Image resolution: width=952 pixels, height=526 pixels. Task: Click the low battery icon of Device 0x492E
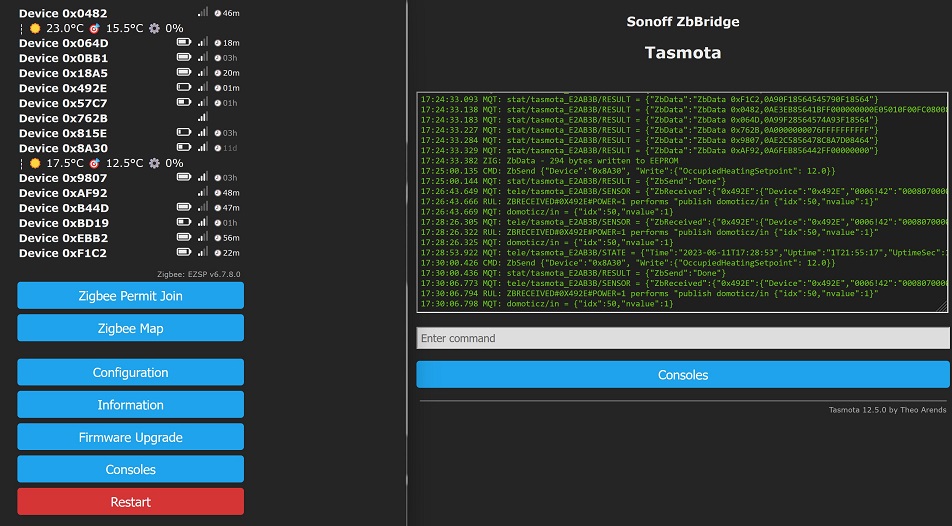coord(183,87)
